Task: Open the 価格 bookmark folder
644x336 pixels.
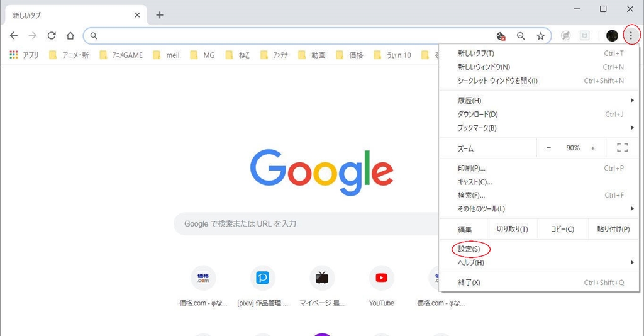Action: 350,55
